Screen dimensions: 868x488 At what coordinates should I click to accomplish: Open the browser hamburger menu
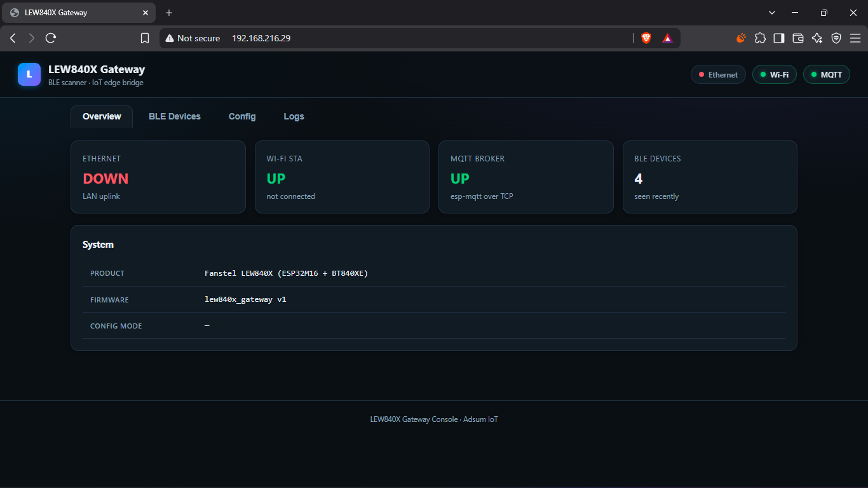(x=855, y=38)
